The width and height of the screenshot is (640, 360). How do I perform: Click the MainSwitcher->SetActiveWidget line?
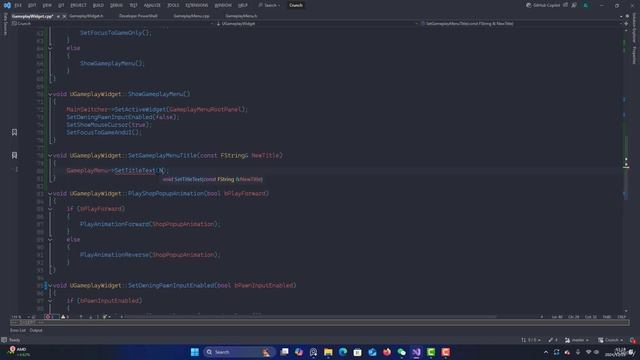click(157, 109)
